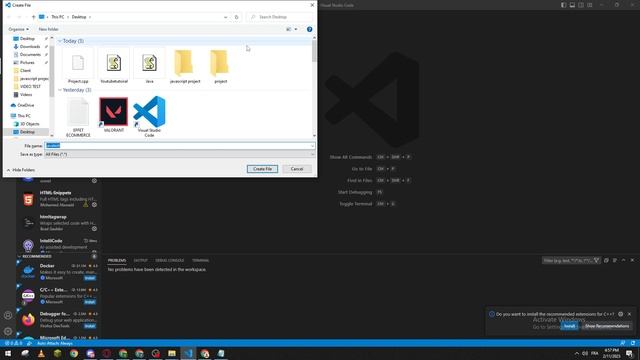
Task: Open the Organize dropdown menu
Action: pos(18,29)
